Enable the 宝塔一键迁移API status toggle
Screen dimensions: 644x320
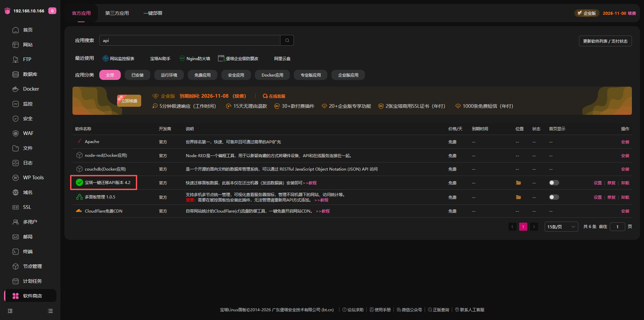tap(553, 183)
